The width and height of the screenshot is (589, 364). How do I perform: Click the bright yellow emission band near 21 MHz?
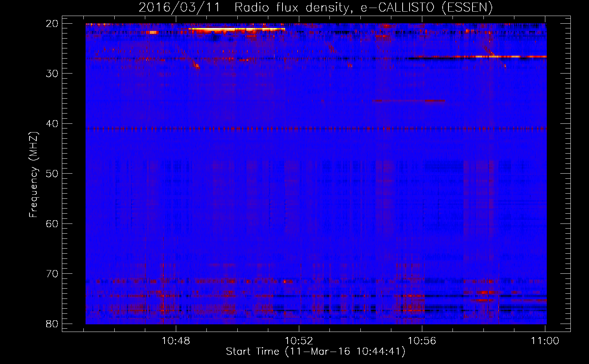(237, 29)
